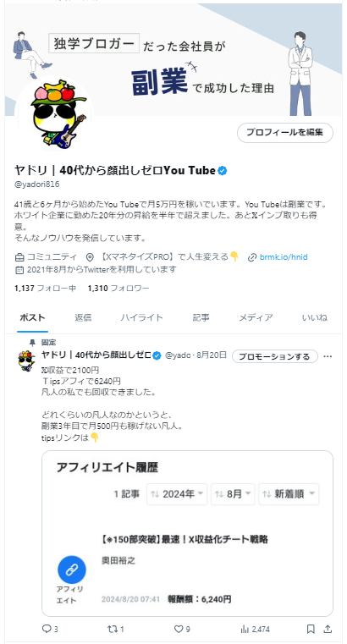The height and width of the screenshot is (644, 347).
Task: Click the reply icon on the pinned post
Action: [46, 629]
